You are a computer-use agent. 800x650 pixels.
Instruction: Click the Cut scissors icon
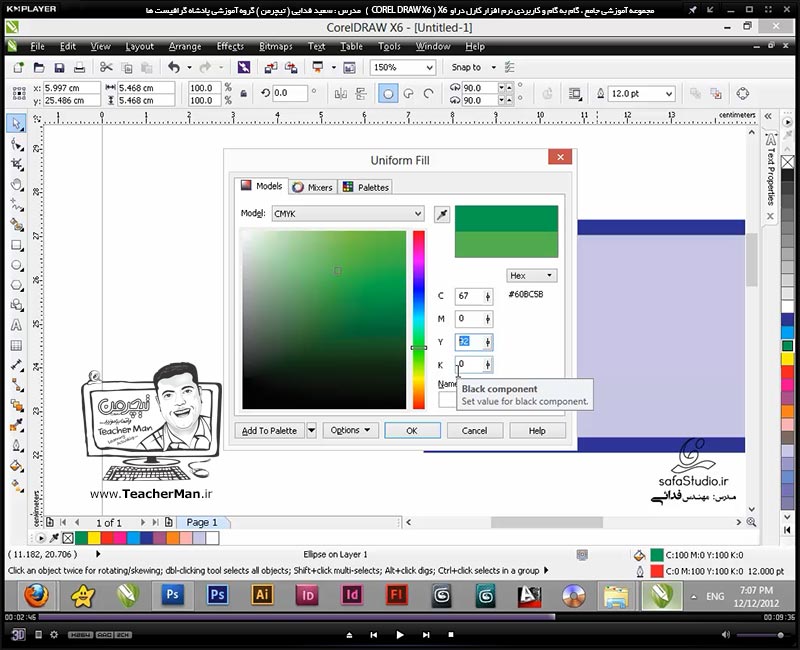(106, 67)
